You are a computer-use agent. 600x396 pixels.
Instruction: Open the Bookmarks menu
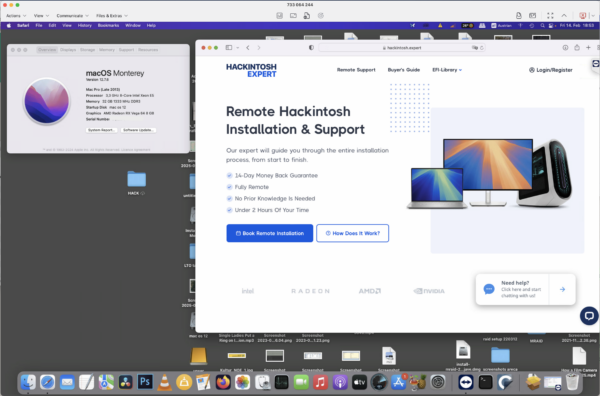pyautogui.click(x=108, y=26)
